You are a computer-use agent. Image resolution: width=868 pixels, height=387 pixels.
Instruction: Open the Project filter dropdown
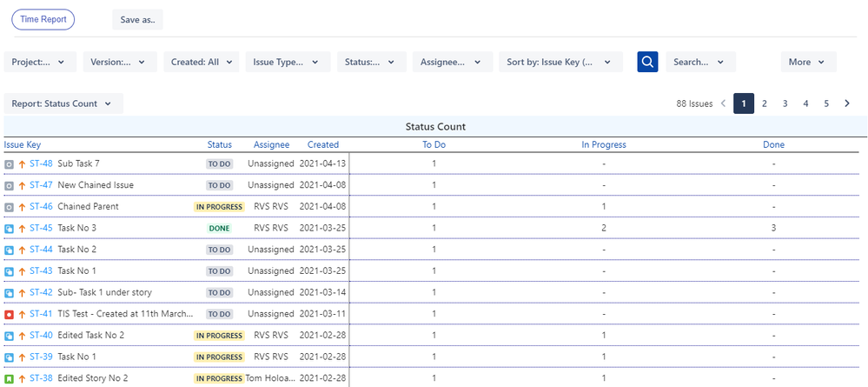40,62
